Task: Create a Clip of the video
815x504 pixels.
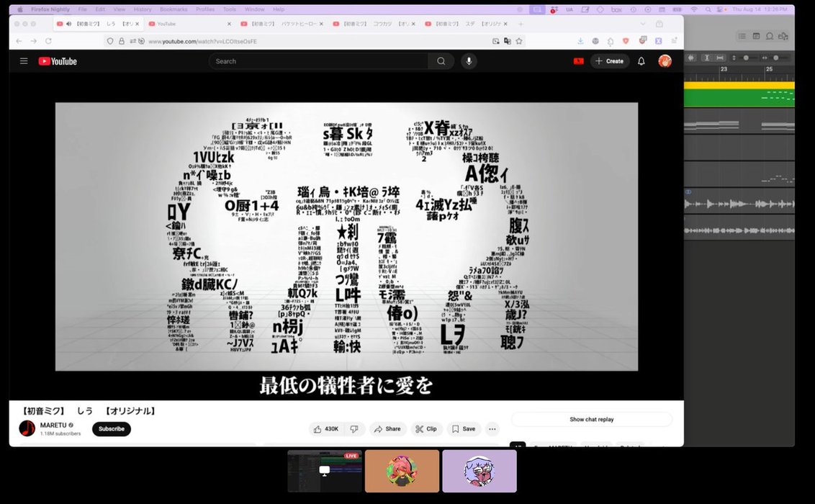Action: point(425,429)
